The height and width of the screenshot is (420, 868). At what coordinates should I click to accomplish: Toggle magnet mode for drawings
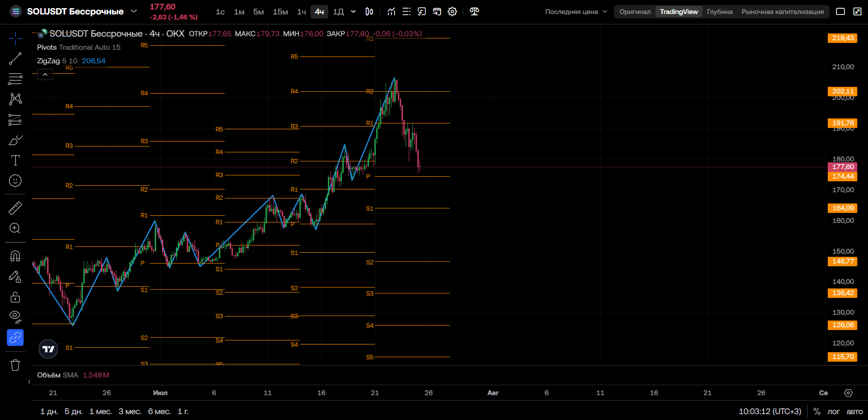[x=15, y=256]
